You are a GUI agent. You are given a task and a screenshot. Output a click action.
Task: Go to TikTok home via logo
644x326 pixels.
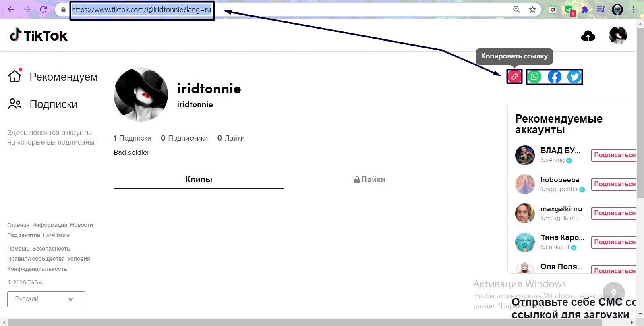tap(39, 35)
